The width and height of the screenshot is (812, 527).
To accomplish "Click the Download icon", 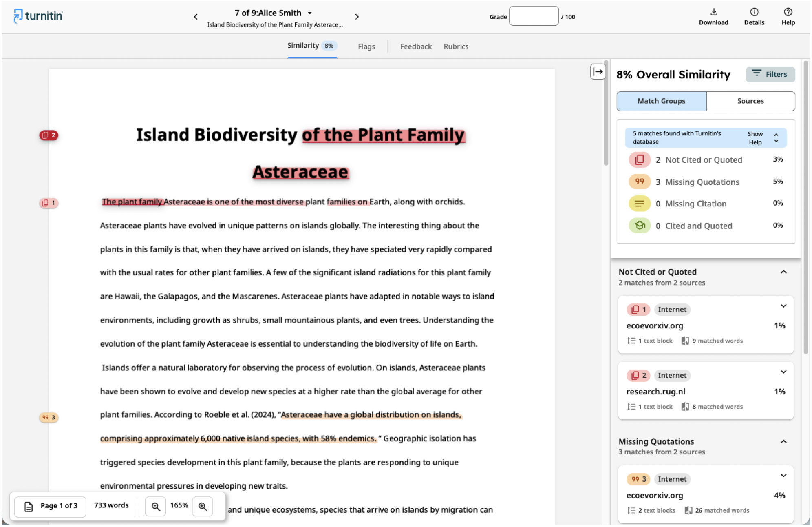I will (713, 12).
